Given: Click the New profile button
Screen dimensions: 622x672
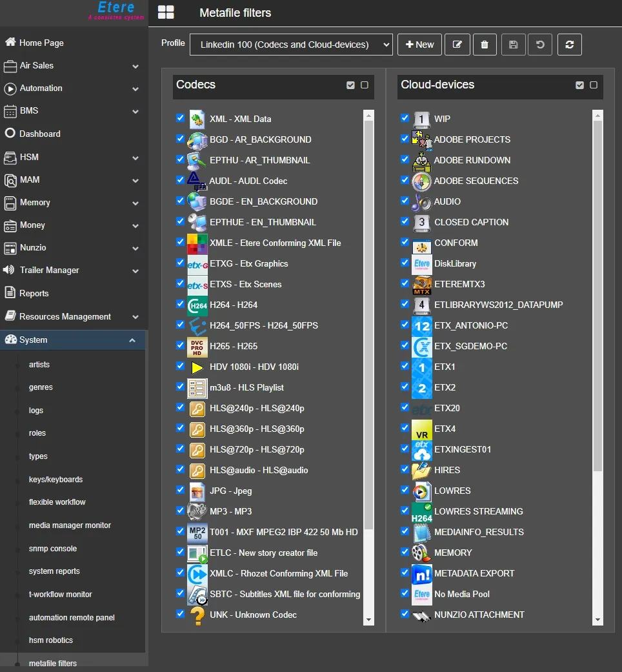Looking at the screenshot, I should (419, 45).
